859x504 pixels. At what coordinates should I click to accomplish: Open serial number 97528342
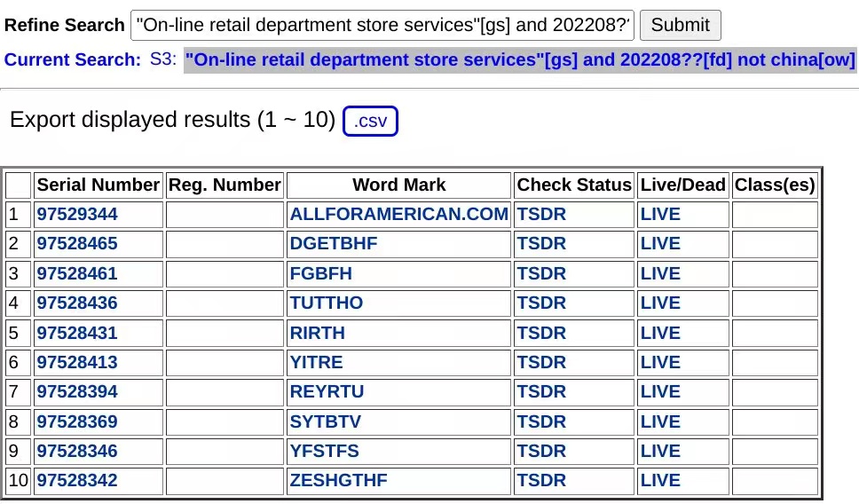tap(77, 480)
